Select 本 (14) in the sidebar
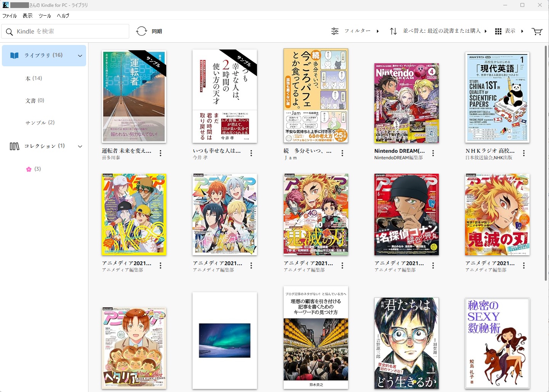The height and width of the screenshot is (392, 549). pos(34,78)
